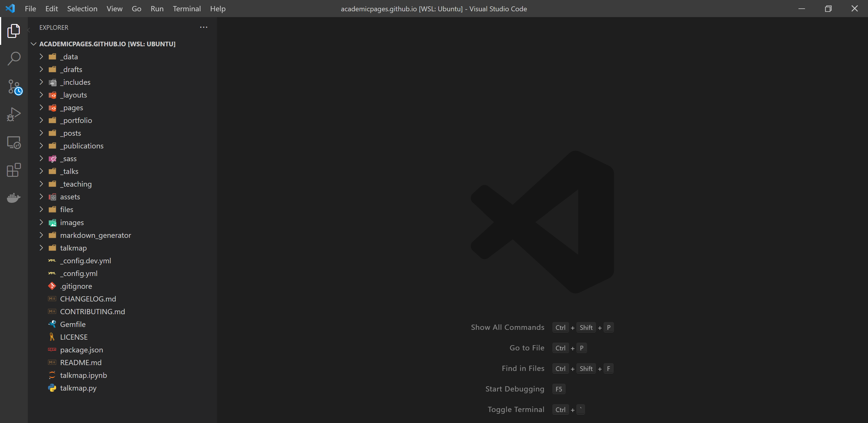This screenshot has width=868, height=423.
Task: Expand the markdown_generator folder
Action: [x=95, y=235]
